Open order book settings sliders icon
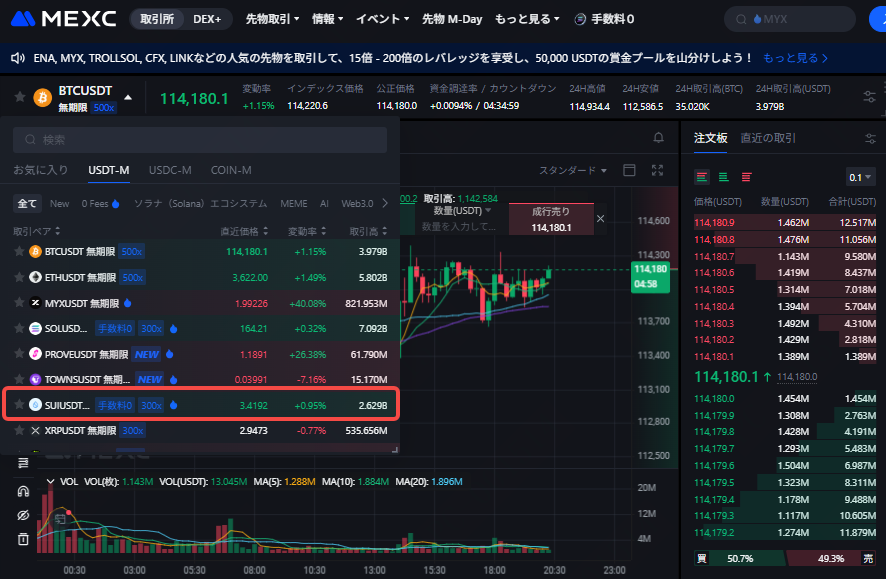Screen dimensions: 886x579 [x=870, y=138]
